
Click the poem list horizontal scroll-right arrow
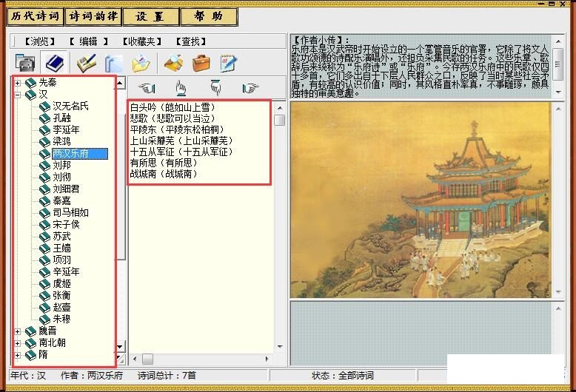point(267,359)
